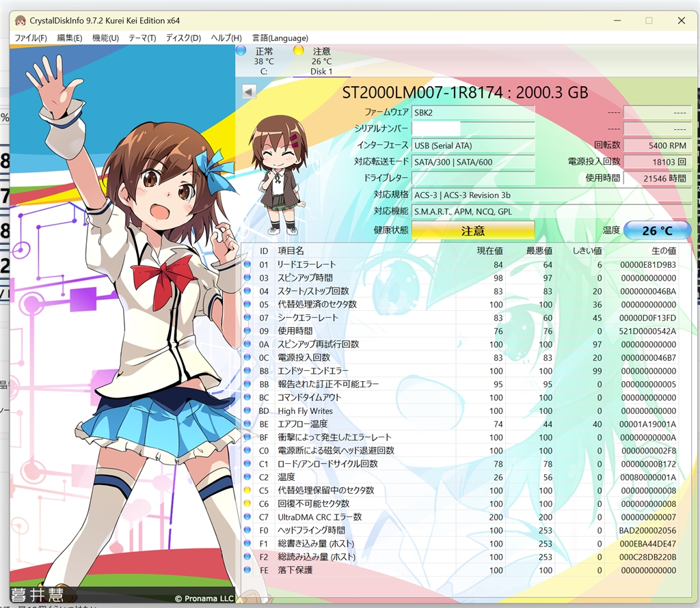Open the テーマ(T) menu
The image size is (700, 608).
point(142,38)
